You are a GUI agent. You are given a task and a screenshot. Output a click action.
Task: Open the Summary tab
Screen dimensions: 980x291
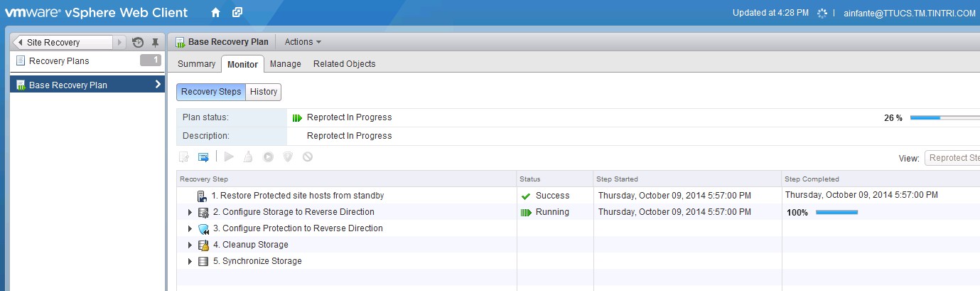(196, 64)
